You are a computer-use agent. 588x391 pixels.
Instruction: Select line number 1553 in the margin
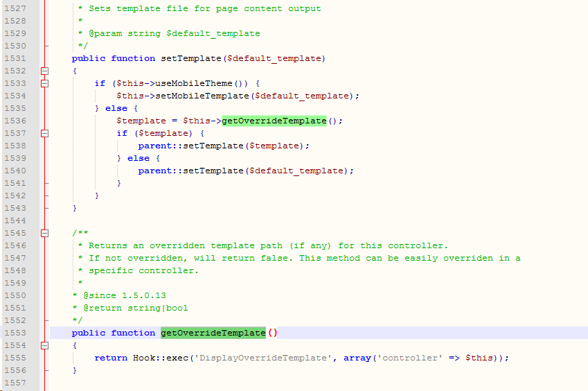[x=15, y=333]
